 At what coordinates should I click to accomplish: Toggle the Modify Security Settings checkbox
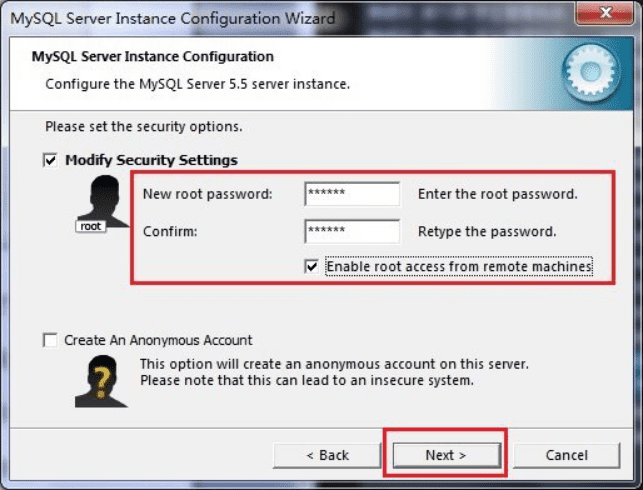[x=51, y=160]
